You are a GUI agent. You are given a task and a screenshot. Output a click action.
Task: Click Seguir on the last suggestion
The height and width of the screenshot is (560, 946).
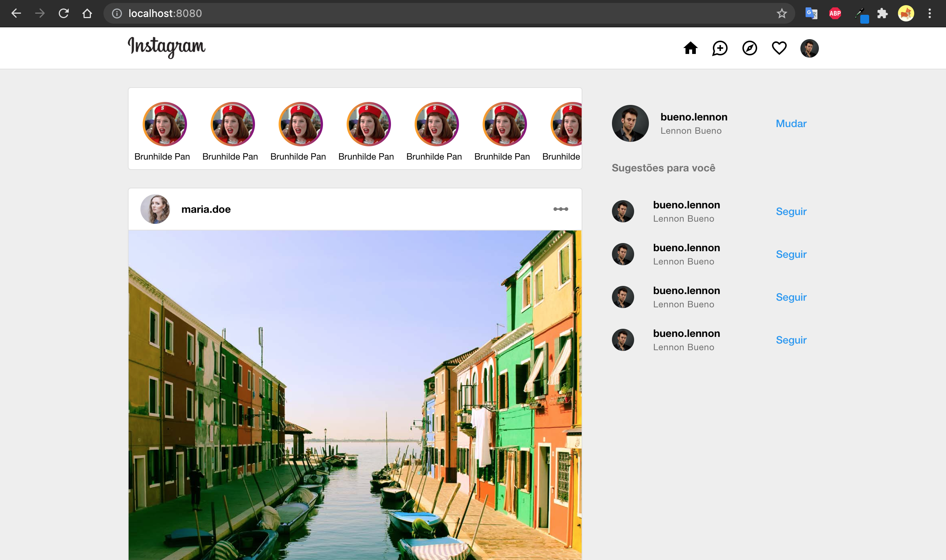point(791,340)
